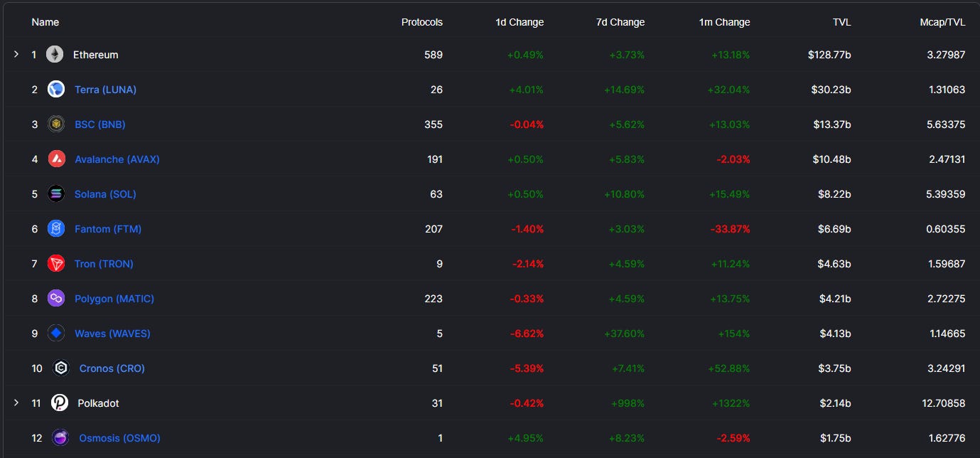Click Waves 1d change -6.62%
Image resolution: width=980 pixels, height=458 pixels.
coord(527,334)
